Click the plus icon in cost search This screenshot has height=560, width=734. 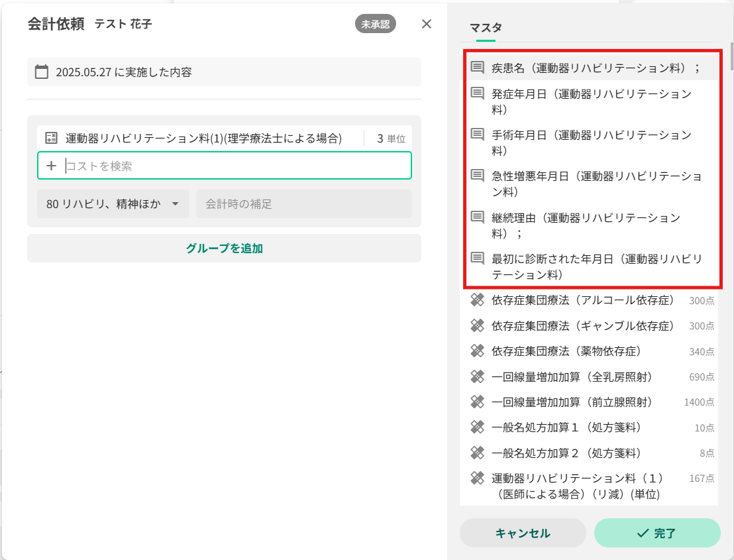52,166
